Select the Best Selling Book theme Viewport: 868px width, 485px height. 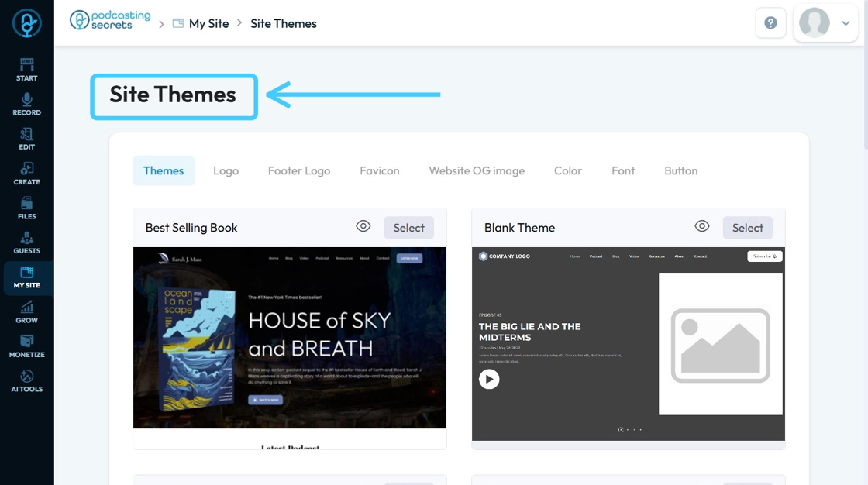[x=408, y=228]
